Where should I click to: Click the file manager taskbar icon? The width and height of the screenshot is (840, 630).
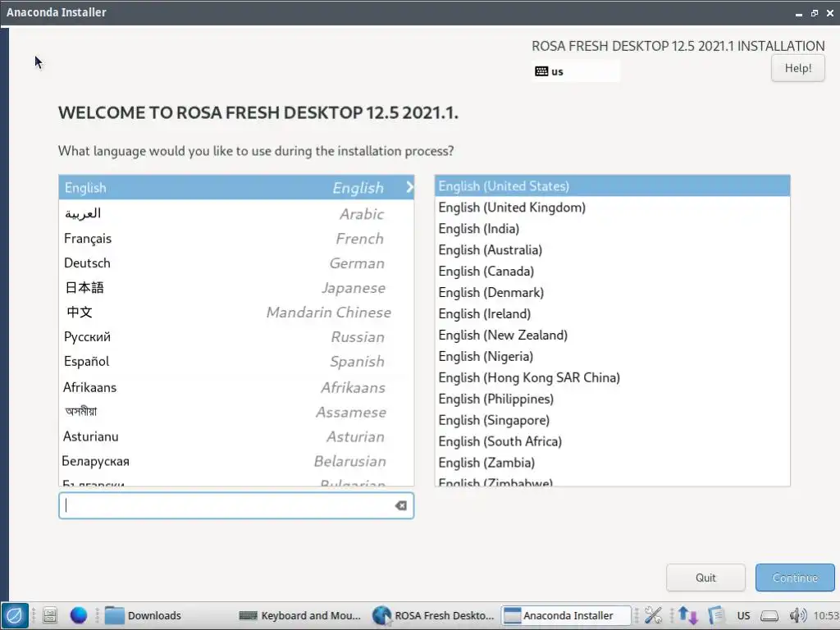click(50, 615)
